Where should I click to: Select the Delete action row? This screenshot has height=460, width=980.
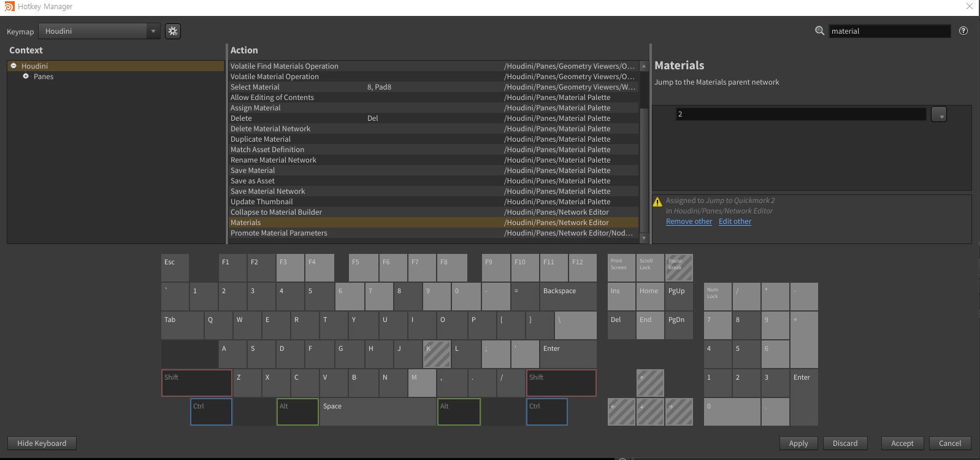tap(434, 118)
